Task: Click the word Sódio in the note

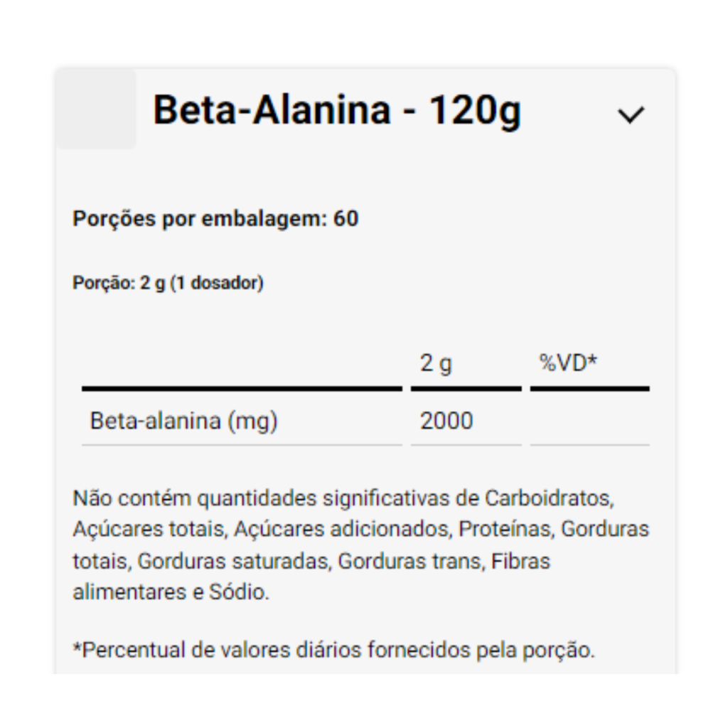Action: click(x=236, y=592)
